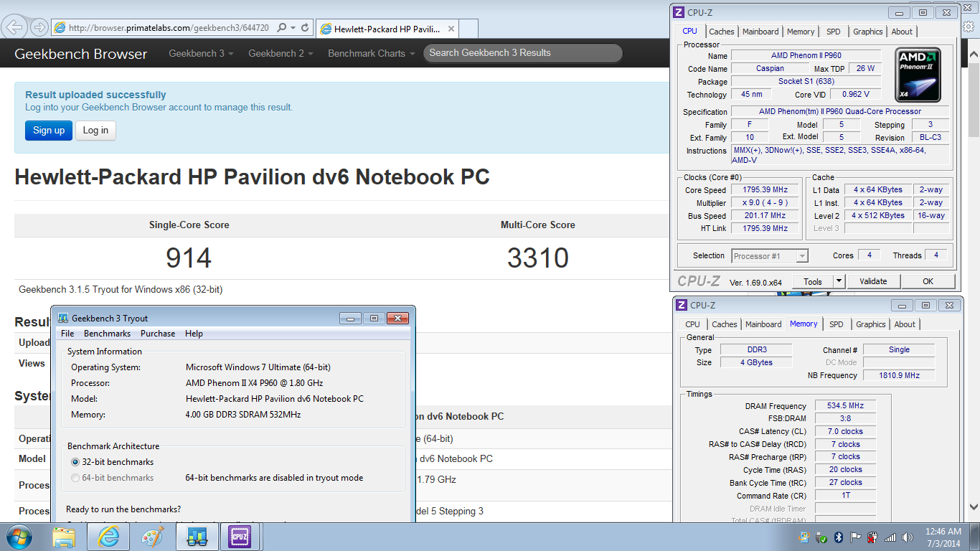Open the File menu in Geekbench 3 Tryout
This screenshot has height=551, width=980.
tap(67, 334)
